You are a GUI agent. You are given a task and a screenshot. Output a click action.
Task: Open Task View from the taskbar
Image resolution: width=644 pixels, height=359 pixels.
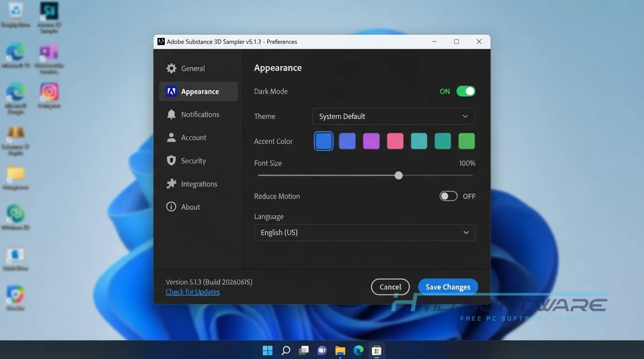pyautogui.click(x=304, y=350)
